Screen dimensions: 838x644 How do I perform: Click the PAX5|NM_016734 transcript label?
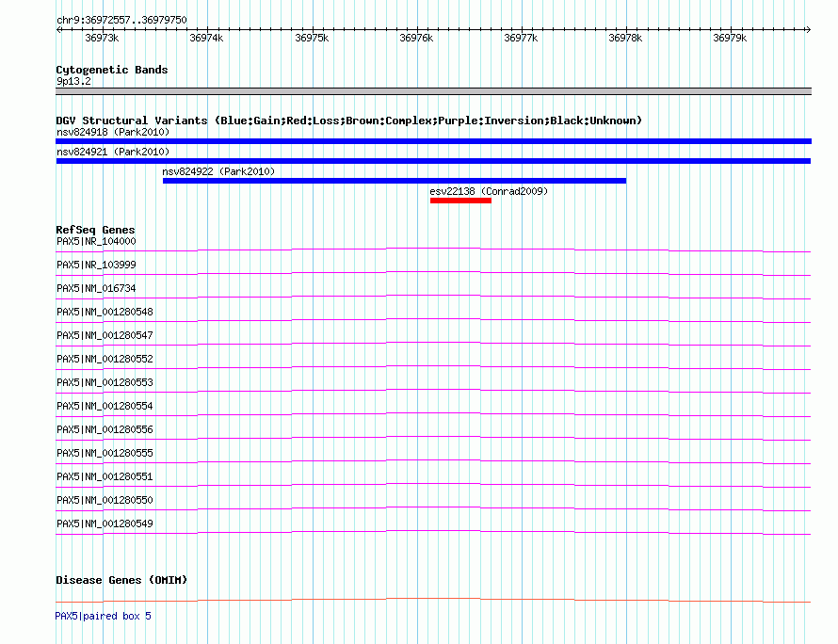pyautogui.click(x=96, y=289)
